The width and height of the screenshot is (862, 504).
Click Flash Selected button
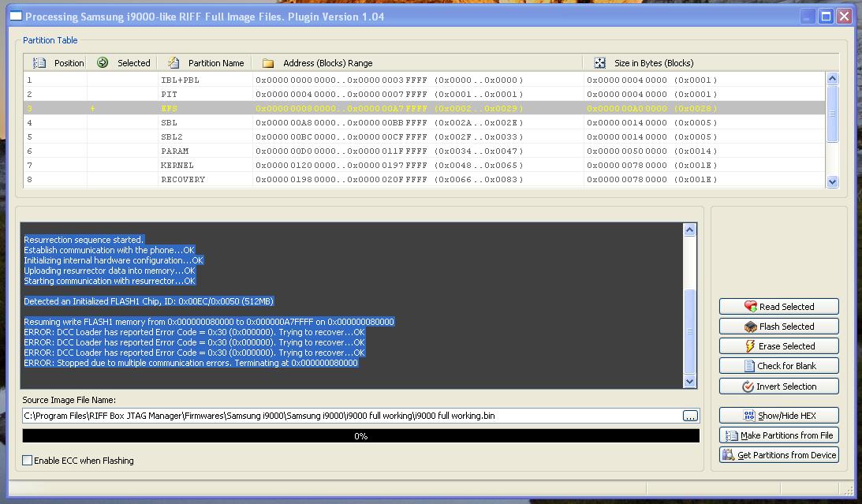(779, 326)
